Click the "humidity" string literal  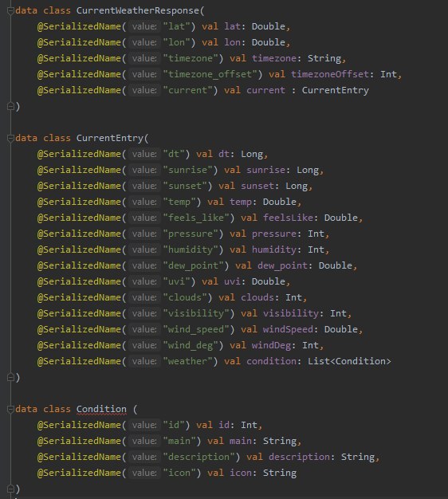(x=191, y=249)
